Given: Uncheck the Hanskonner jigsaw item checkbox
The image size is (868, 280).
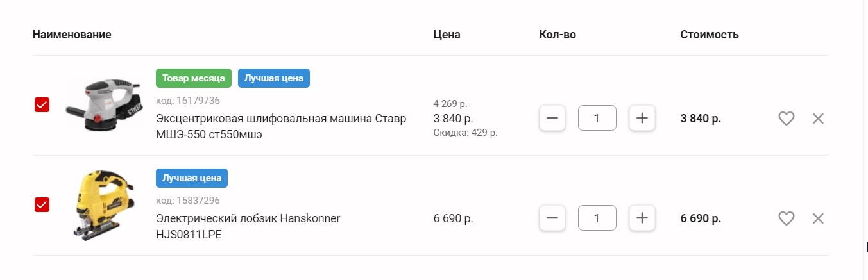Looking at the screenshot, I should pyautogui.click(x=42, y=204).
